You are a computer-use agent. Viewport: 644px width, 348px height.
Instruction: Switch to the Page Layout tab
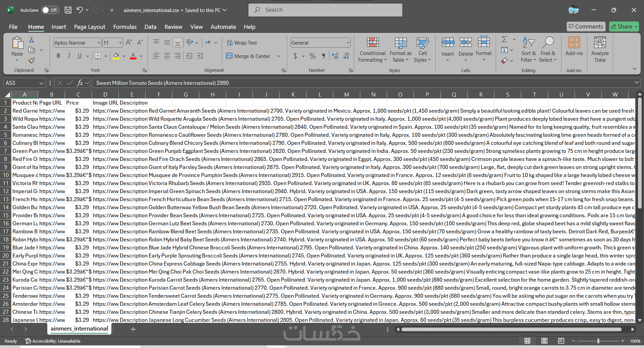point(90,27)
